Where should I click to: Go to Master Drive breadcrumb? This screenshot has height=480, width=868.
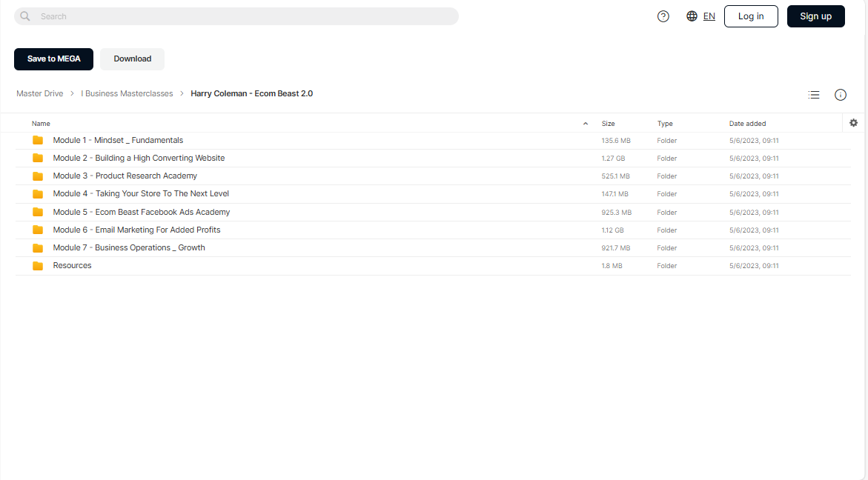pos(40,93)
